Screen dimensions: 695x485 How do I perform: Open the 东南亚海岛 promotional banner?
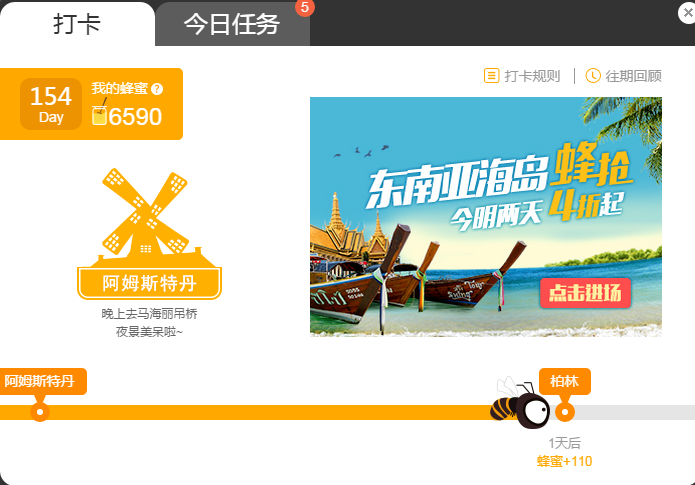coord(486,217)
